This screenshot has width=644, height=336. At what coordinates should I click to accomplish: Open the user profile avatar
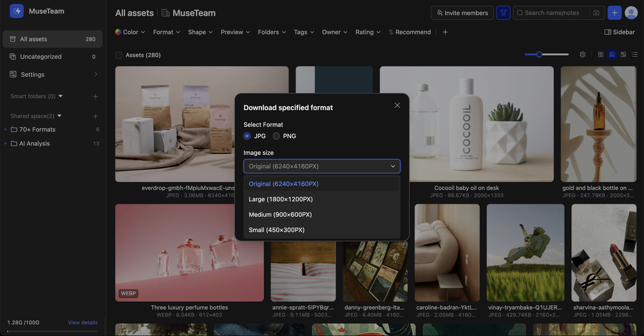[631, 13]
